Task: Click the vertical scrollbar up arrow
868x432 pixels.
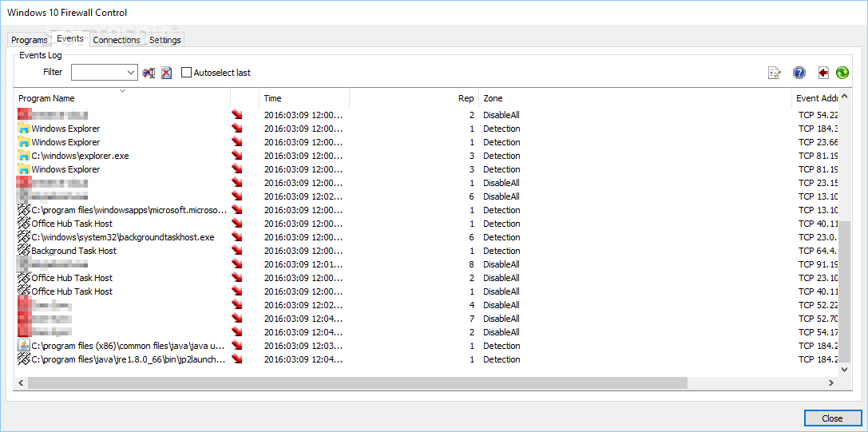Action: [845, 97]
